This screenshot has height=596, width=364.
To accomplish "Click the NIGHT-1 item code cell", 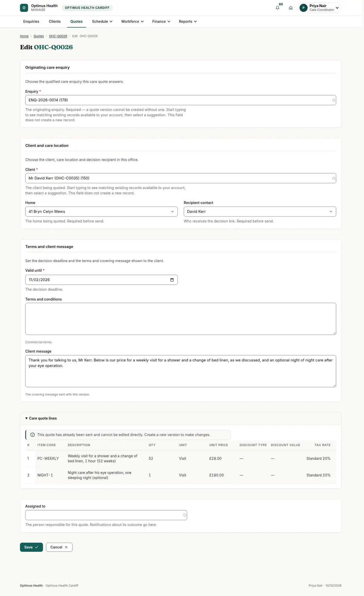I will [x=45, y=475].
